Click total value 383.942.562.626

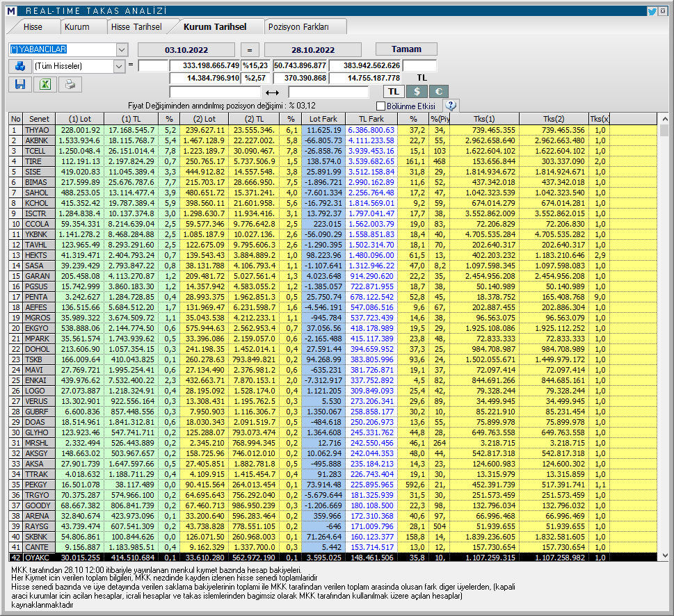pos(365,66)
